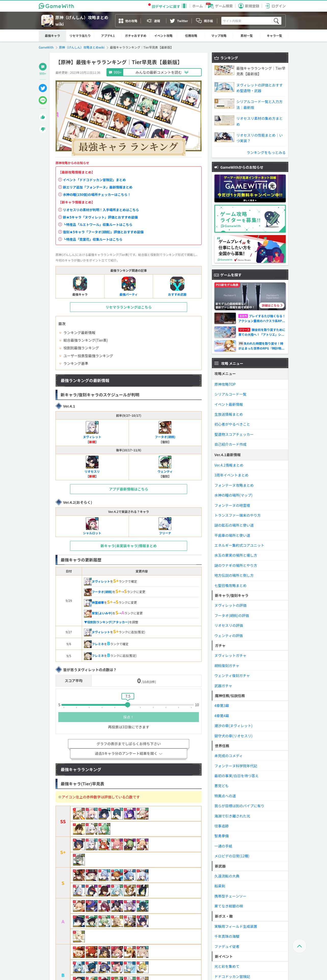The height and width of the screenshot is (980, 327).
Task: Click リセマラランキングはこちら button
Action: click(128, 307)
